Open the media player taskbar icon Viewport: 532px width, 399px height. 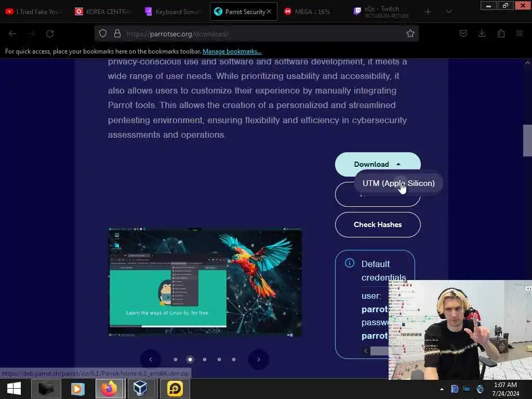[78, 389]
